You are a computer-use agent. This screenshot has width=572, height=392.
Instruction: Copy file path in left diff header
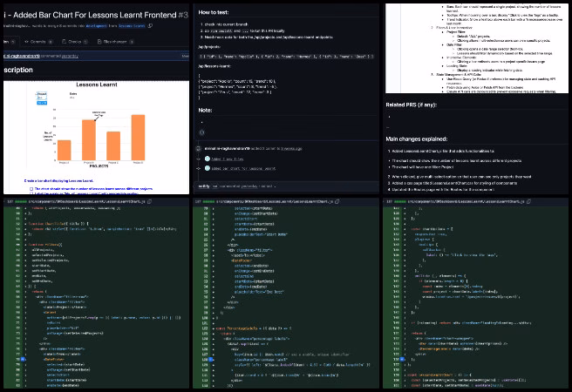coord(150,201)
